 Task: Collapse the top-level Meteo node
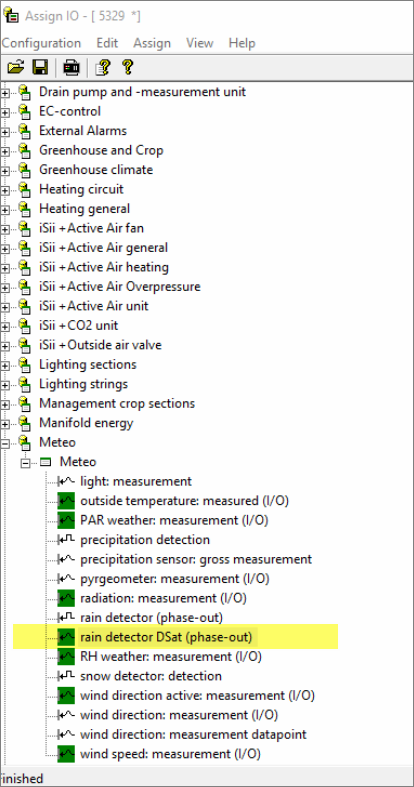point(5,443)
